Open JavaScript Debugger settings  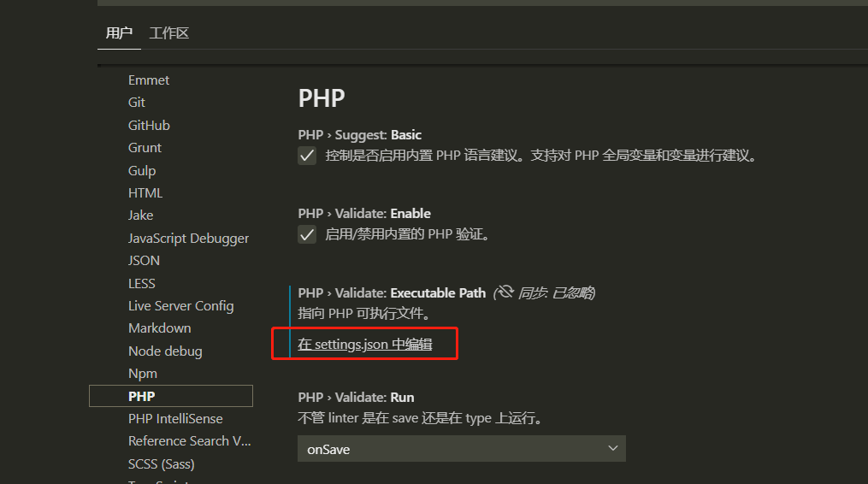tap(189, 238)
